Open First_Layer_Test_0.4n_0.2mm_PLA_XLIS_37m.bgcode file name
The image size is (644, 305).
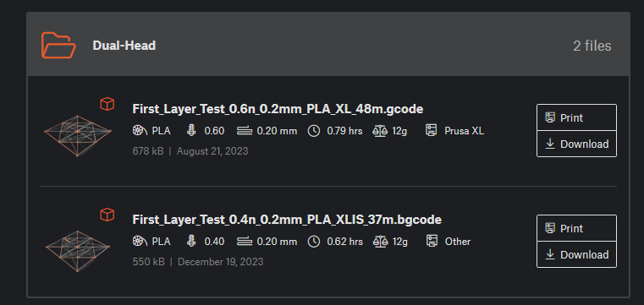(x=287, y=220)
